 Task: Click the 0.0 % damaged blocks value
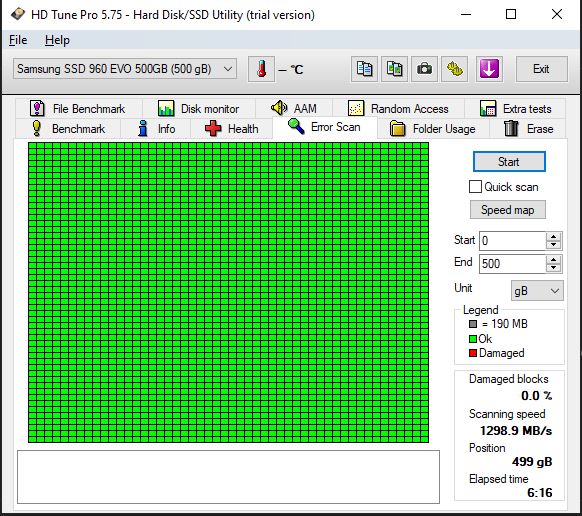(536, 396)
